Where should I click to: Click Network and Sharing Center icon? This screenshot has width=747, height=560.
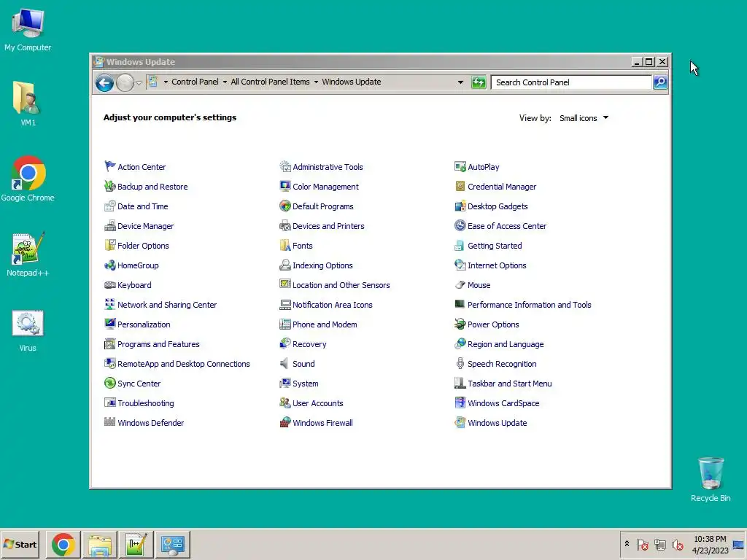[110, 304]
